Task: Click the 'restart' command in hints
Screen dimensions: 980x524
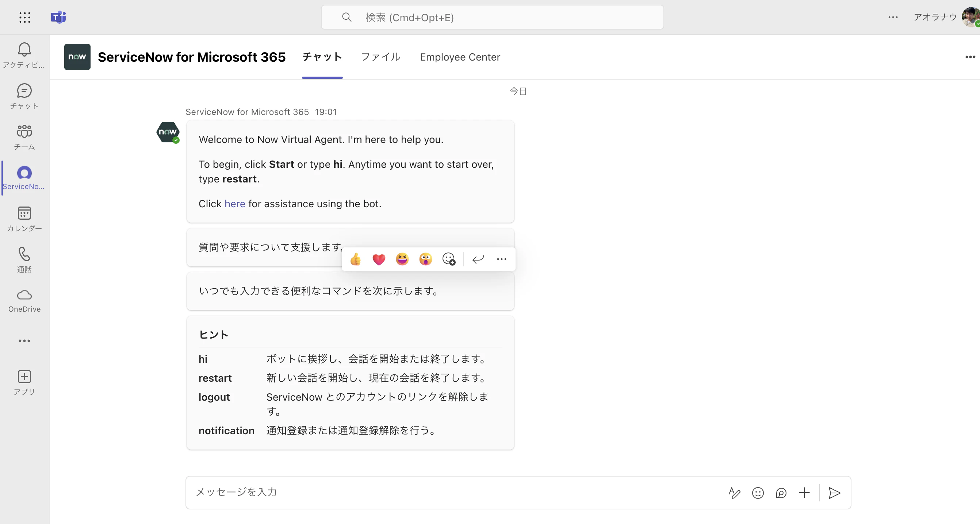Action: pos(215,378)
